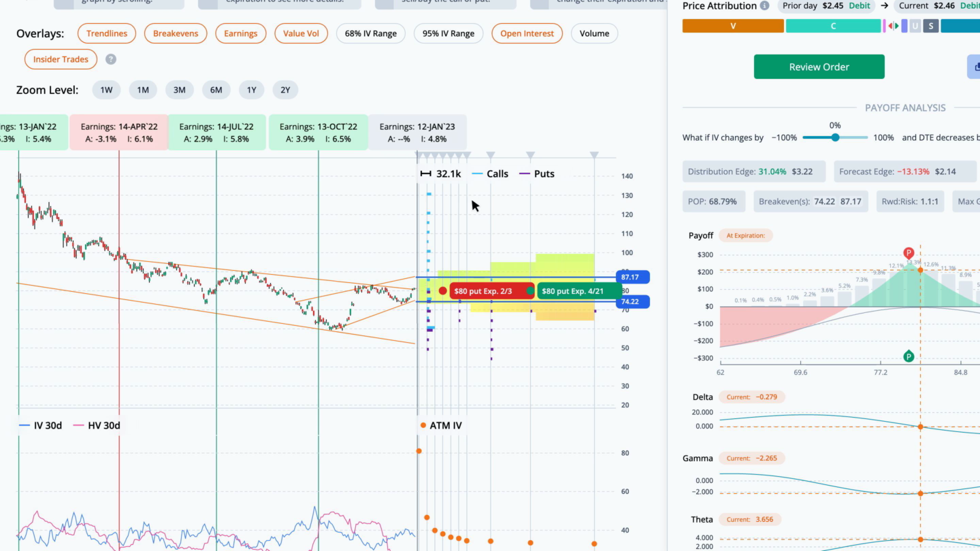The image size is (980, 551).
Task: Click the IV change slider handle
Action: point(835,137)
